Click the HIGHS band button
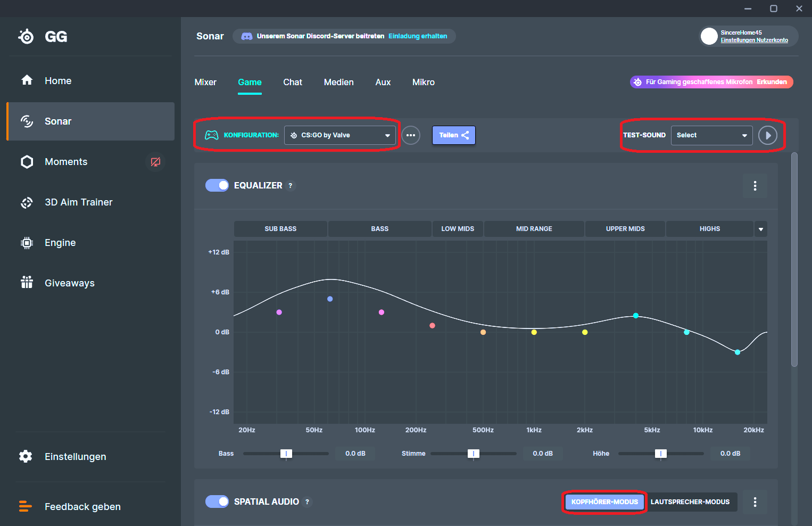812x526 pixels. tap(710, 229)
